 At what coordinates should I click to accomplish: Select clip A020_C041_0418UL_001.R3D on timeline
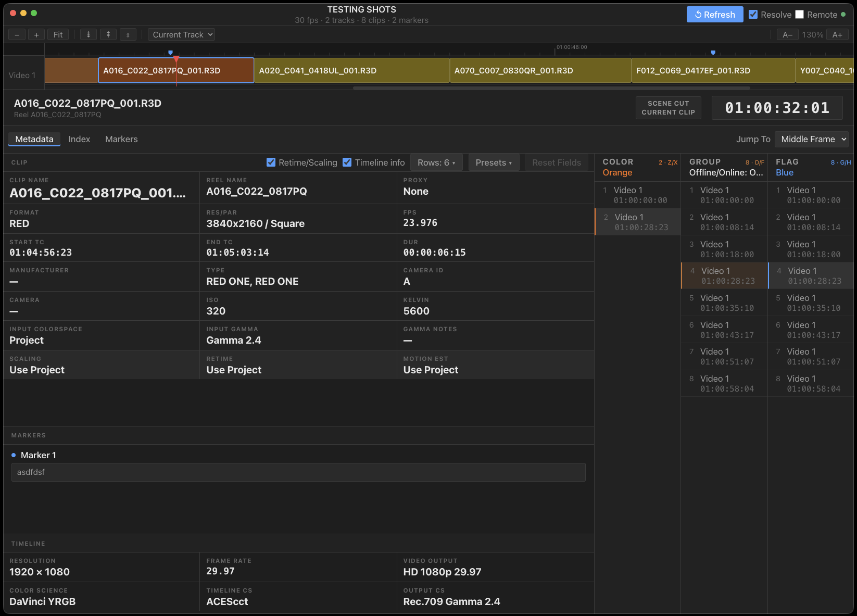tap(352, 70)
